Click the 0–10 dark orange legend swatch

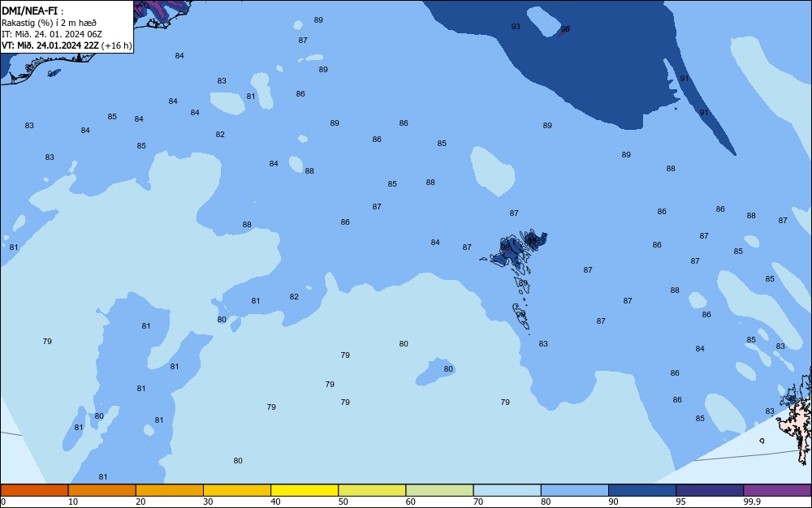click(x=34, y=490)
